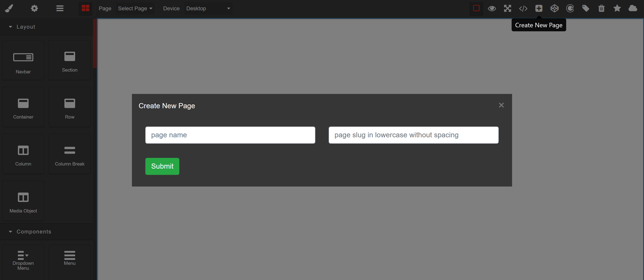Click the hamburger list icon in top bar
The image size is (644, 280).
pos(60,8)
